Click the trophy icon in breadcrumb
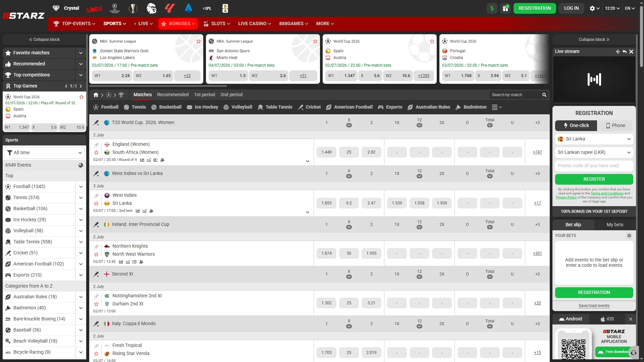Image resolution: width=644 pixels, height=362 pixels. (x=121, y=95)
